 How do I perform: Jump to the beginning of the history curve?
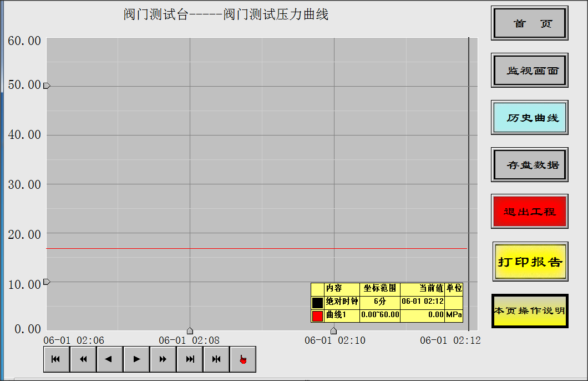click(56, 359)
